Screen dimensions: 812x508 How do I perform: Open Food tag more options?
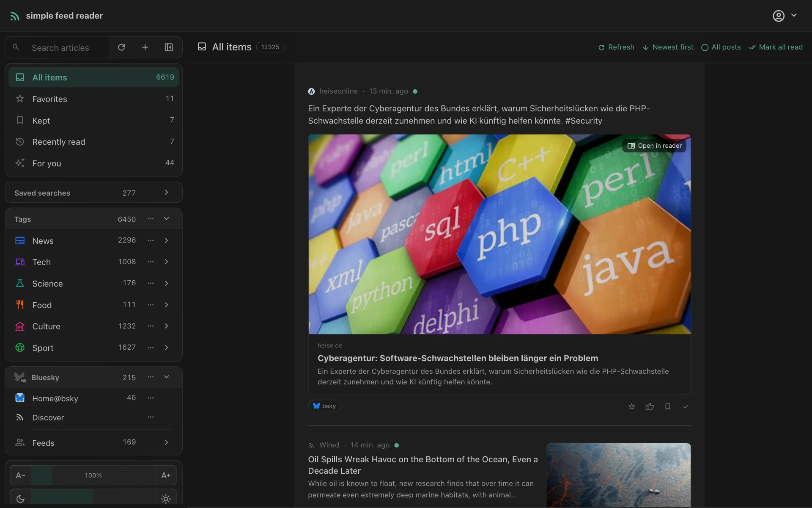(x=151, y=305)
